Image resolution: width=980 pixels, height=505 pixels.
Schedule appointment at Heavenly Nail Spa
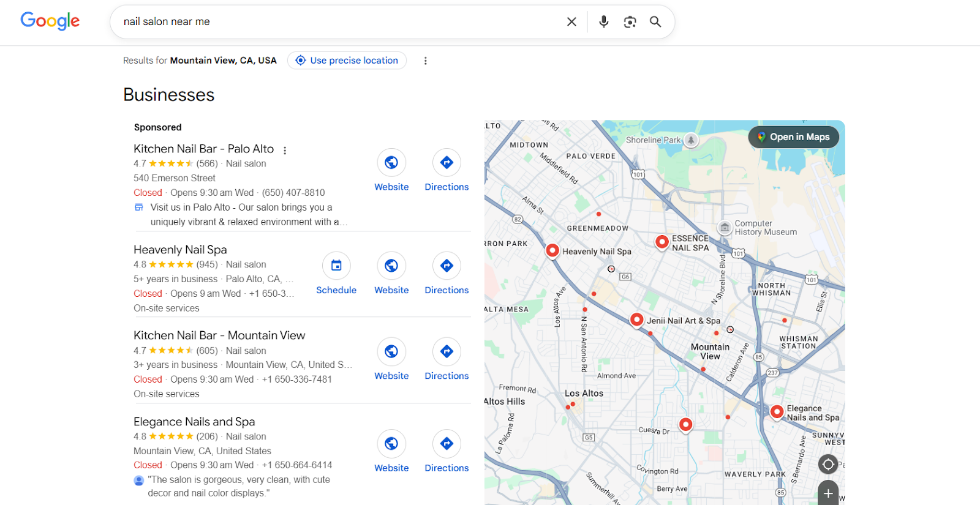coord(336,266)
